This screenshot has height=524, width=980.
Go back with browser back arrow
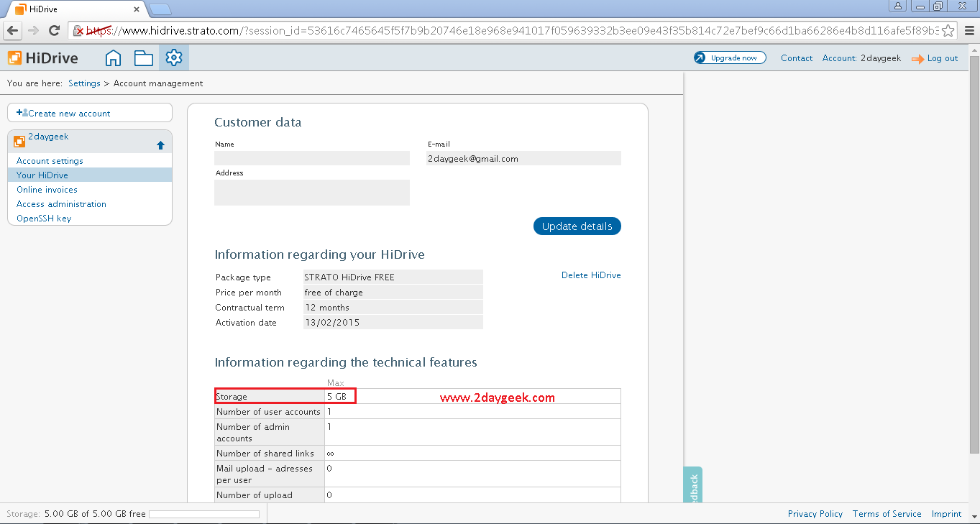click(x=13, y=30)
